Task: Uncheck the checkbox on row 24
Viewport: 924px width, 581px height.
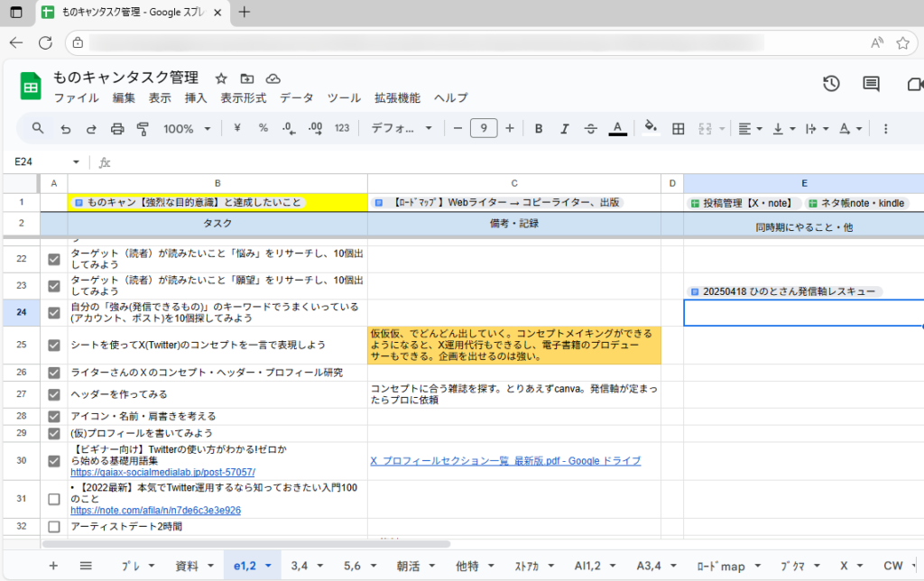Action: click(x=54, y=312)
